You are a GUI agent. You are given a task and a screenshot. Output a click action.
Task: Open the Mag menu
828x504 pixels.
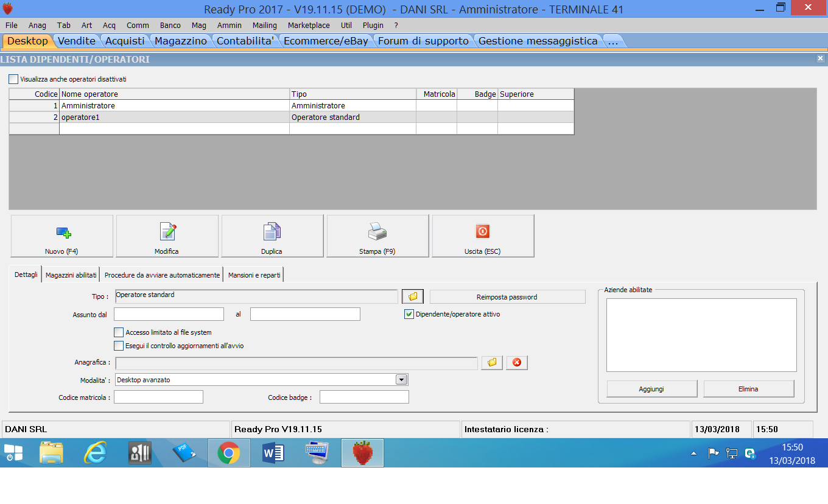[198, 26]
